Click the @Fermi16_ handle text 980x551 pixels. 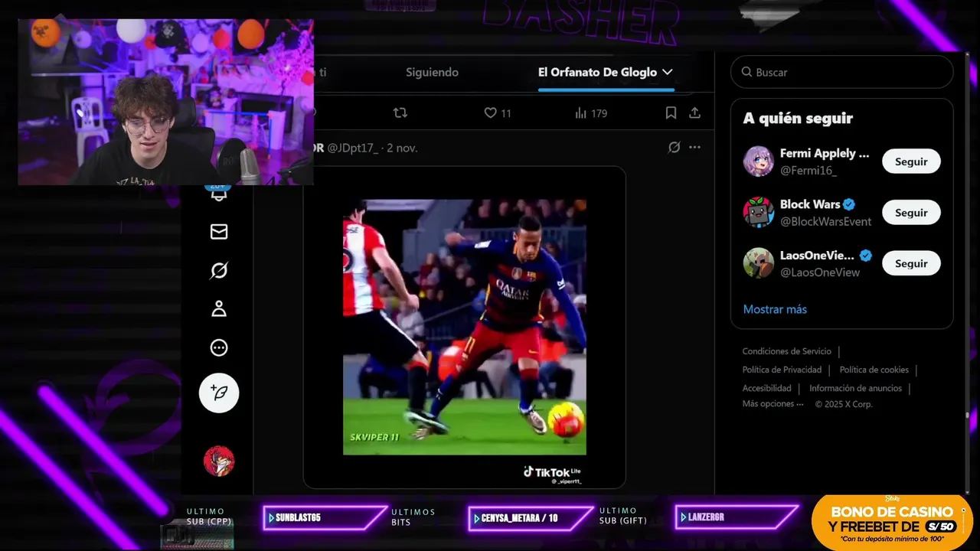[x=808, y=170]
